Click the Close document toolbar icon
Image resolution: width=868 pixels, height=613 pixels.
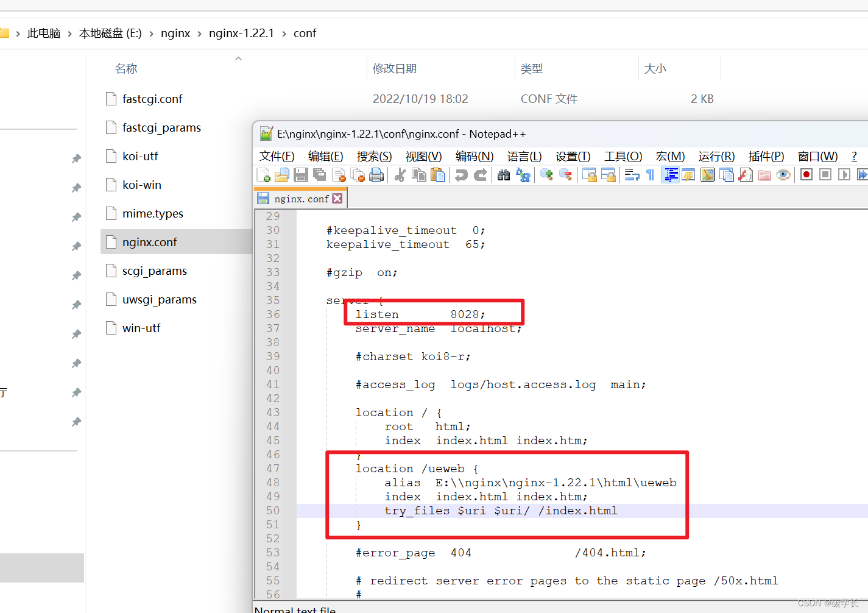[x=339, y=175]
